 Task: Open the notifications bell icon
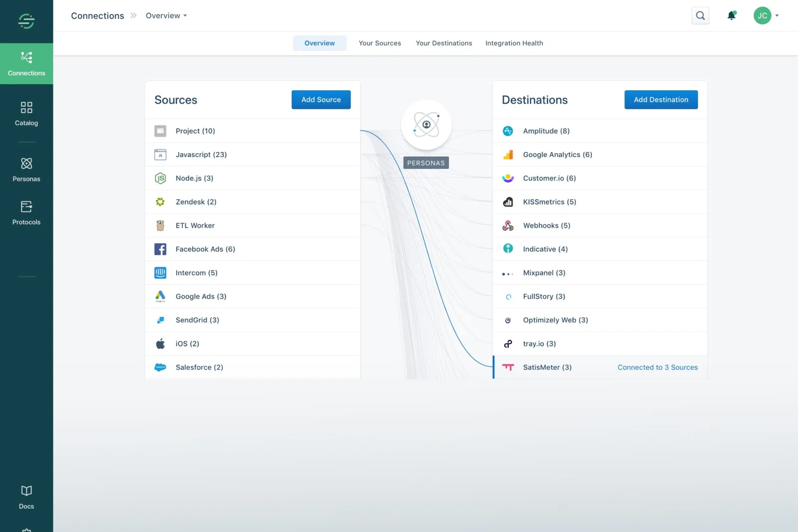pyautogui.click(x=732, y=15)
